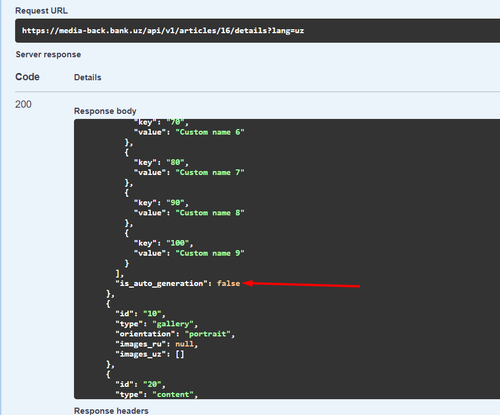Click the orientation value "portrait"
500x415 pixels.
click(208, 334)
